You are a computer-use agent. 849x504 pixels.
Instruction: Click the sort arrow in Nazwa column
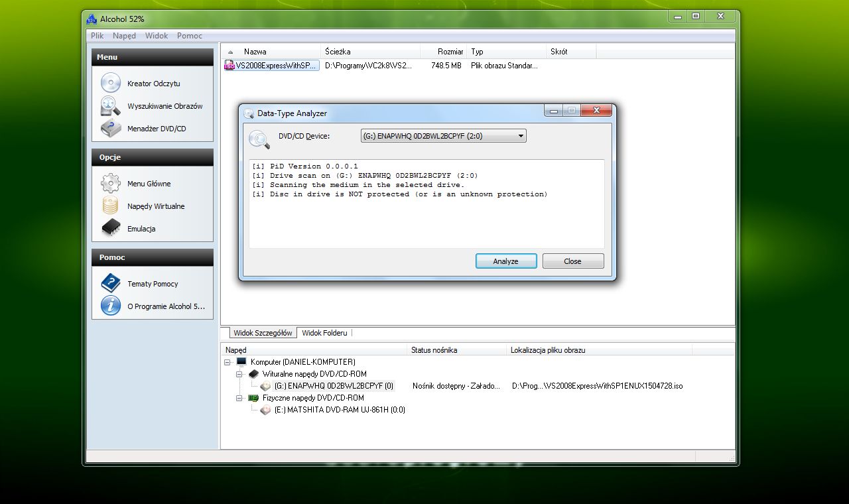point(231,52)
